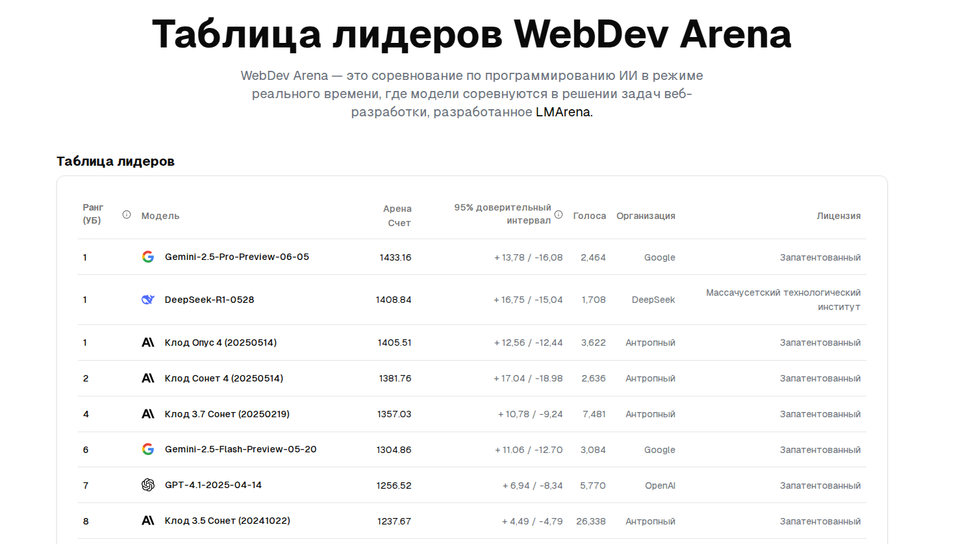Click organization cell OpenAI
980x544 pixels.
point(660,486)
